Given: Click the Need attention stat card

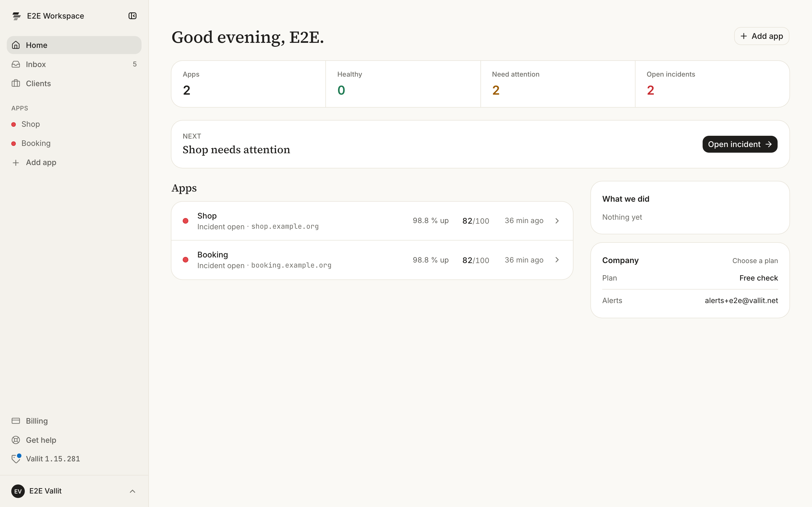Looking at the screenshot, I should (558, 84).
